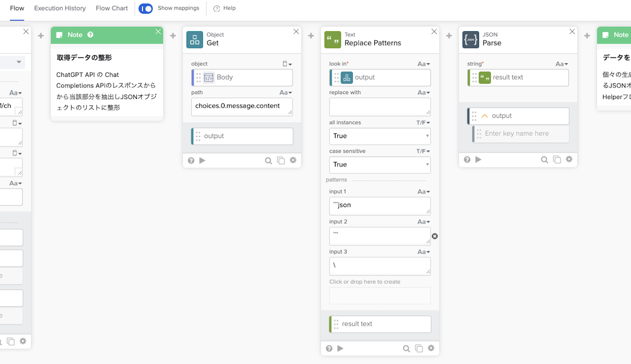
Task: Duplicate the Object Get card via copy icon
Action: point(281,161)
